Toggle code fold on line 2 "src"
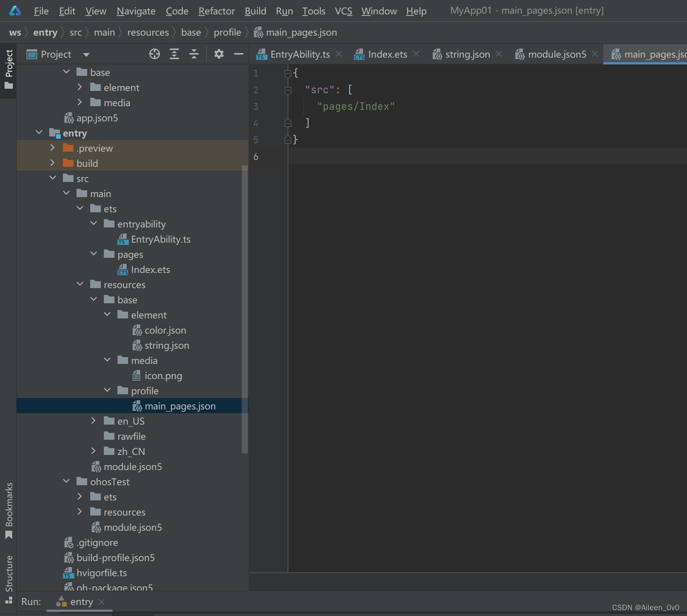 [288, 90]
